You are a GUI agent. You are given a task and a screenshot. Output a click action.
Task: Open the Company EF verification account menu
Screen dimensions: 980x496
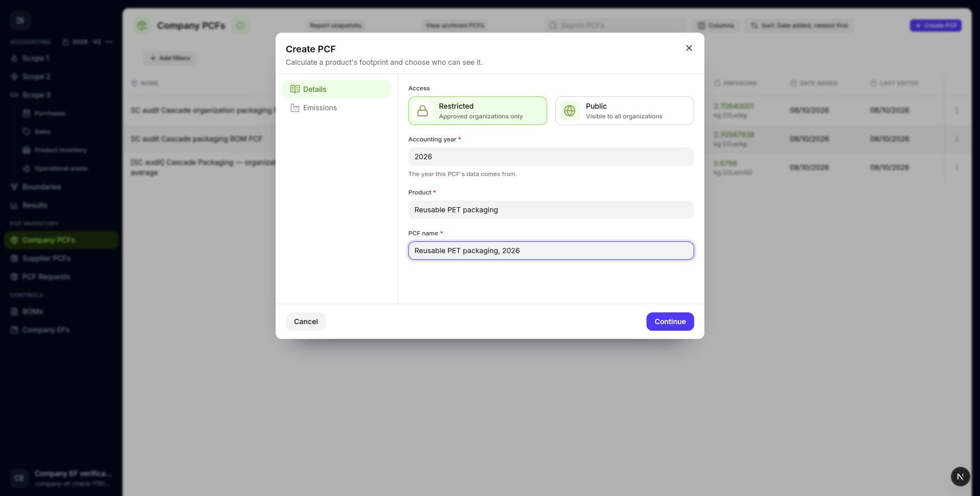coord(61,478)
